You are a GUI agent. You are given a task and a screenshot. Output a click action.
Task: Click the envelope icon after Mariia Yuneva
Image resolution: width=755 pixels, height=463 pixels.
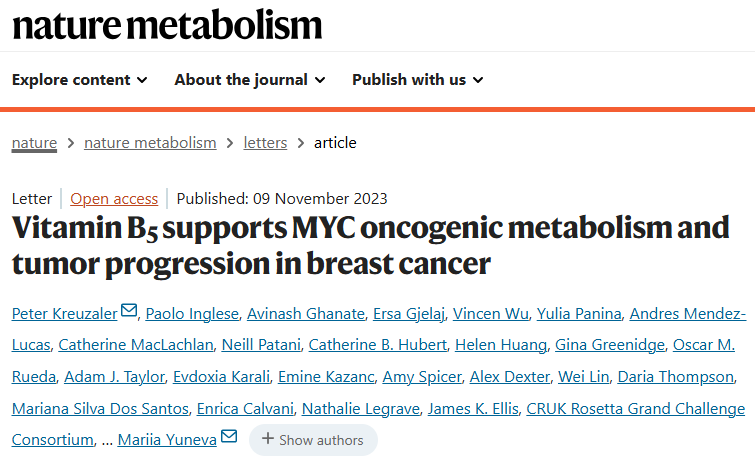(x=230, y=438)
